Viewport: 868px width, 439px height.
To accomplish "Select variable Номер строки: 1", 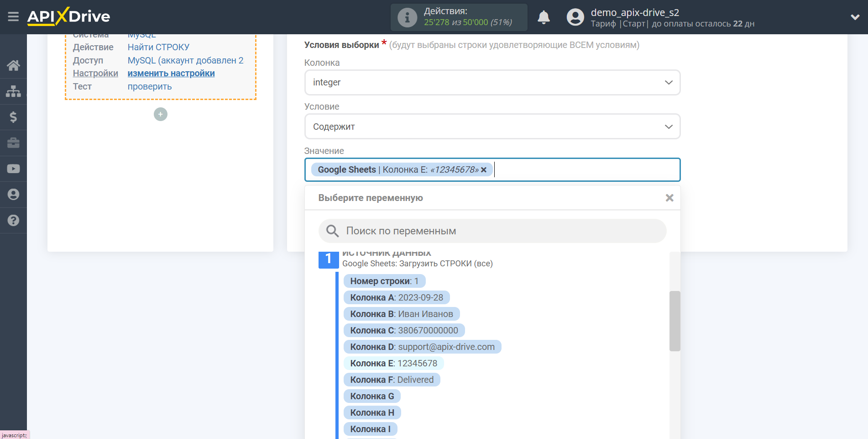I will point(384,281).
